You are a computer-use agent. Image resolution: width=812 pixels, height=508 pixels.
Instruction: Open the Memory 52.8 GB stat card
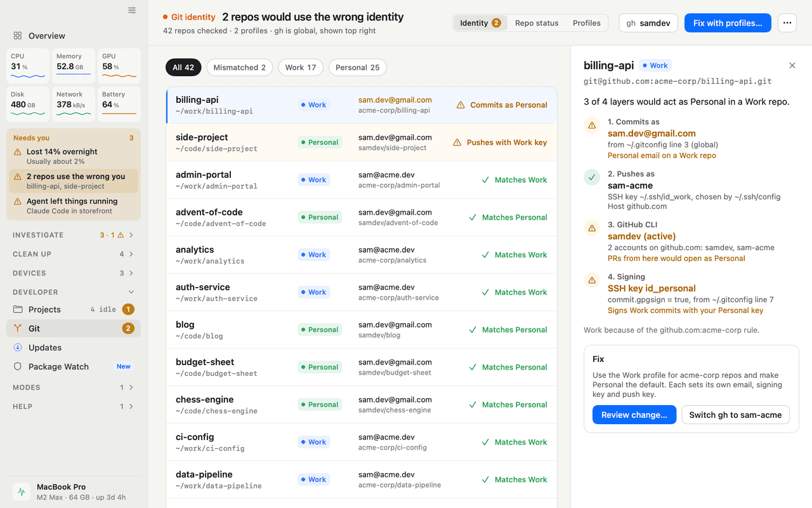pos(74,65)
